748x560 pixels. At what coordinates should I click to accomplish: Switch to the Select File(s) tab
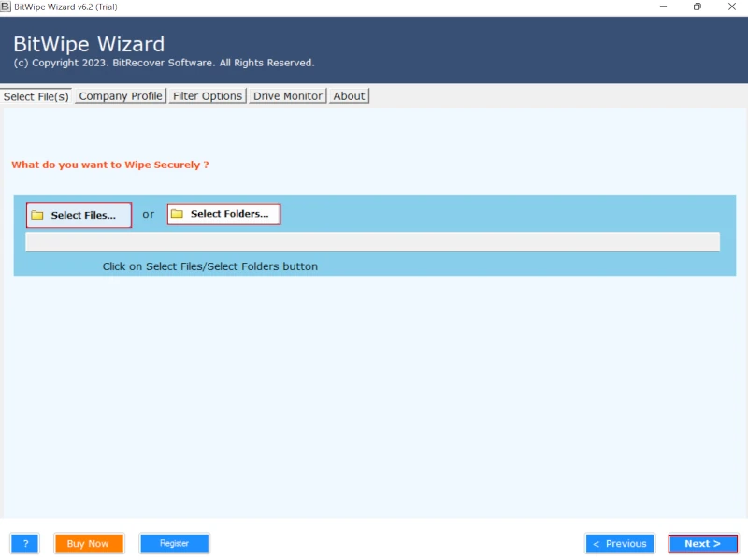(x=36, y=96)
